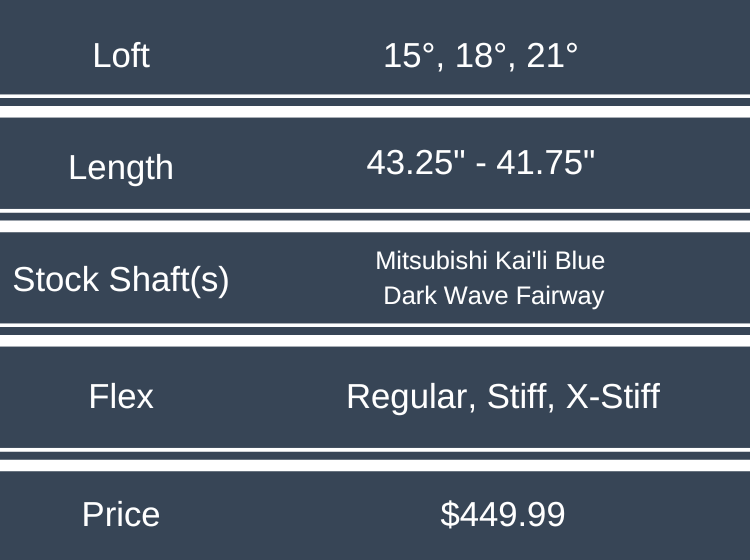Click the Mitsubishi Kai'li Blue text

(x=490, y=261)
